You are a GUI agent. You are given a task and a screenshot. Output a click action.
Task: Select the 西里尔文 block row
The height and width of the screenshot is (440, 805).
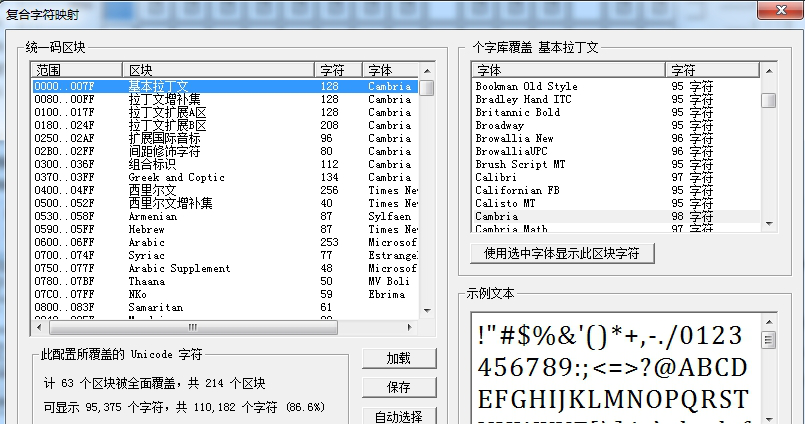tap(225, 190)
